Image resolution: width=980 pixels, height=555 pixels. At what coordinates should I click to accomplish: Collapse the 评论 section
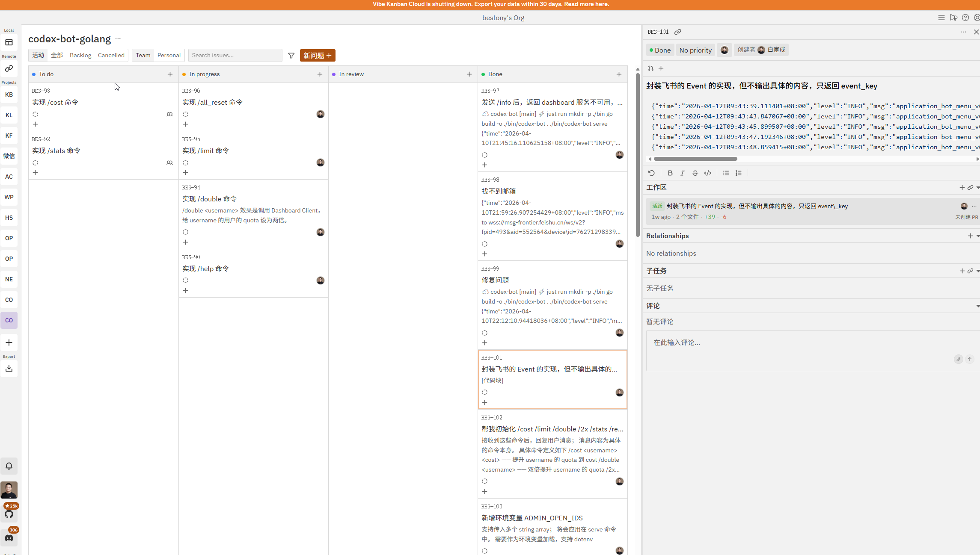977,306
